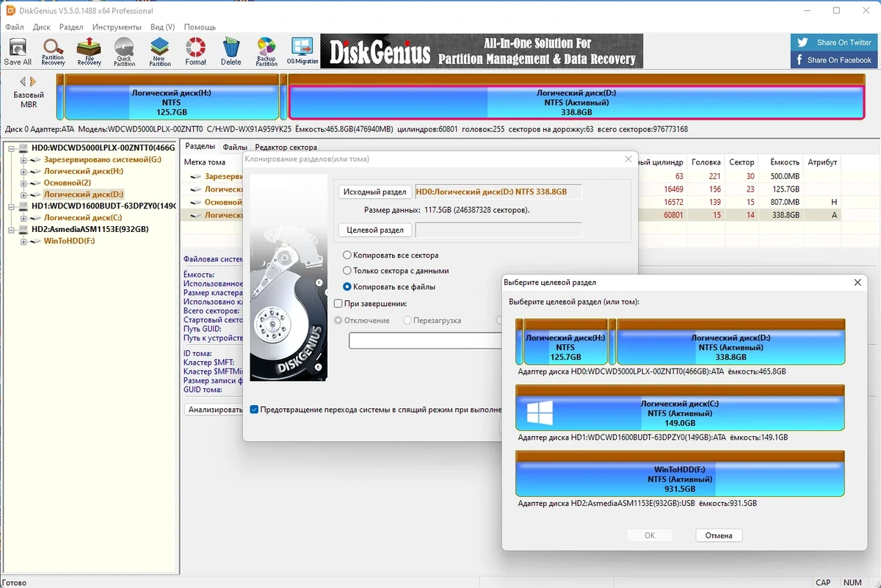Open the Partition Recovery tool
This screenshot has width=881, height=588.
[53, 51]
